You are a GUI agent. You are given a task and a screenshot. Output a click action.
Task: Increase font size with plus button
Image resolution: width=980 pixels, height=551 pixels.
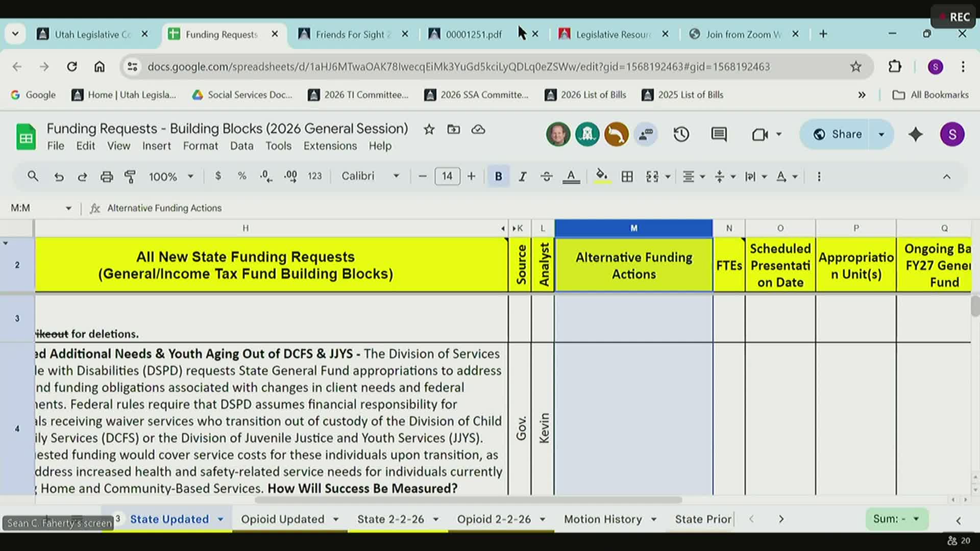[x=471, y=177]
